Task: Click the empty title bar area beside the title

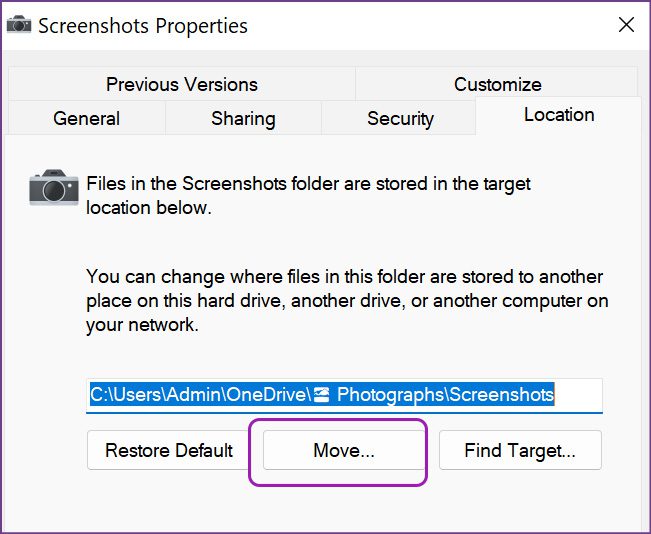Action: click(x=420, y=26)
